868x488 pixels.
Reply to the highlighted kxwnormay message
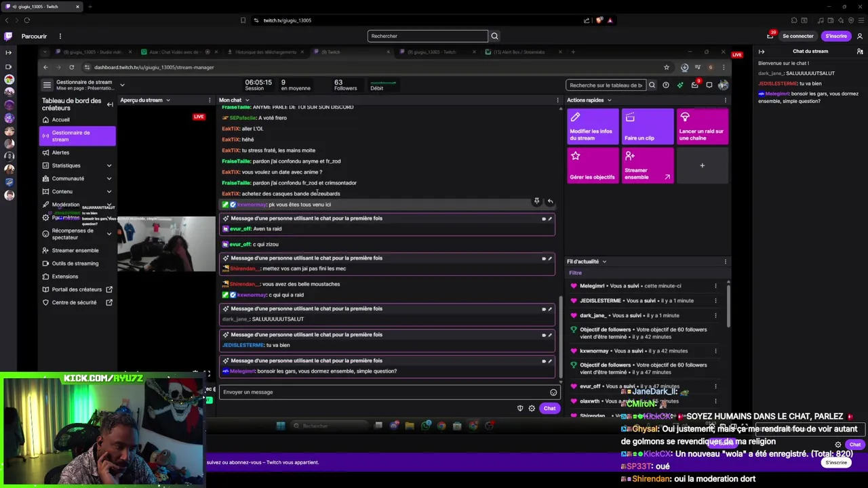(x=550, y=201)
